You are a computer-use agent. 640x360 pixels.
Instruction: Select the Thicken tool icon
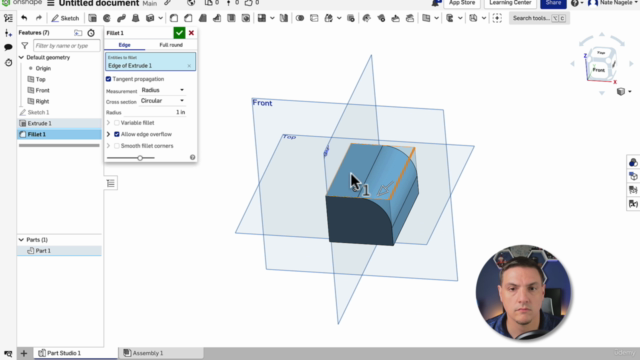click(150, 18)
